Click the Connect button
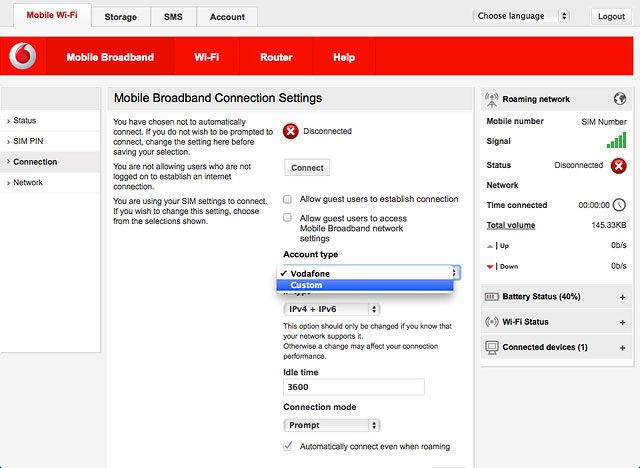 coord(307,168)
